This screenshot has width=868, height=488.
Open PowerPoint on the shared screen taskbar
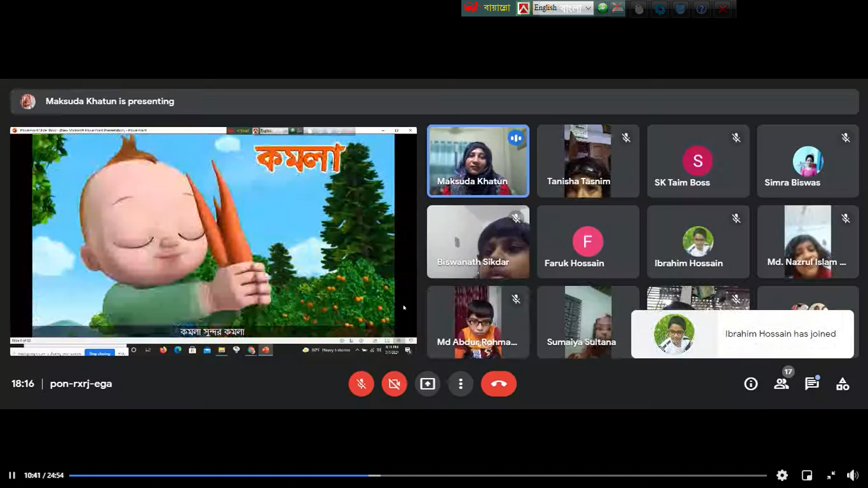266,350
